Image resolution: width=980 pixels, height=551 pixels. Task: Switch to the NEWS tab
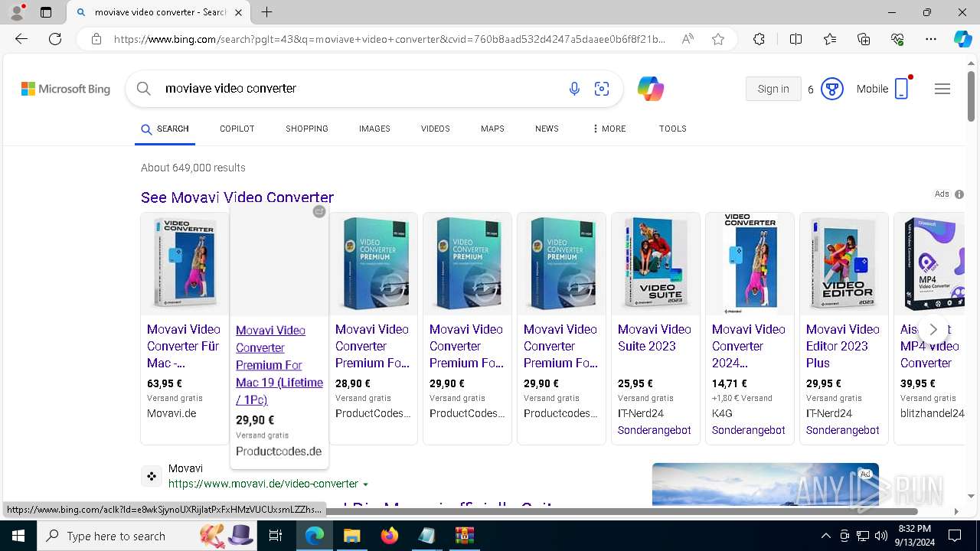pos(547,129)
